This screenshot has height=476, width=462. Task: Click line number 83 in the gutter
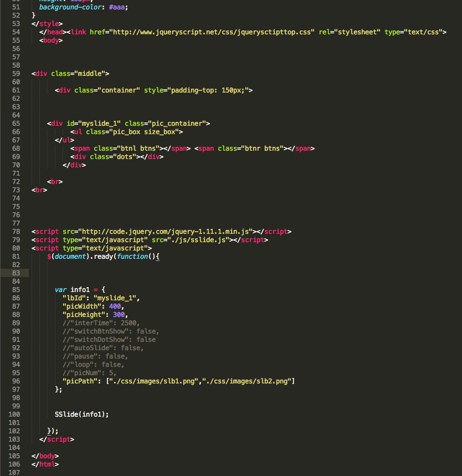[16, 273]
